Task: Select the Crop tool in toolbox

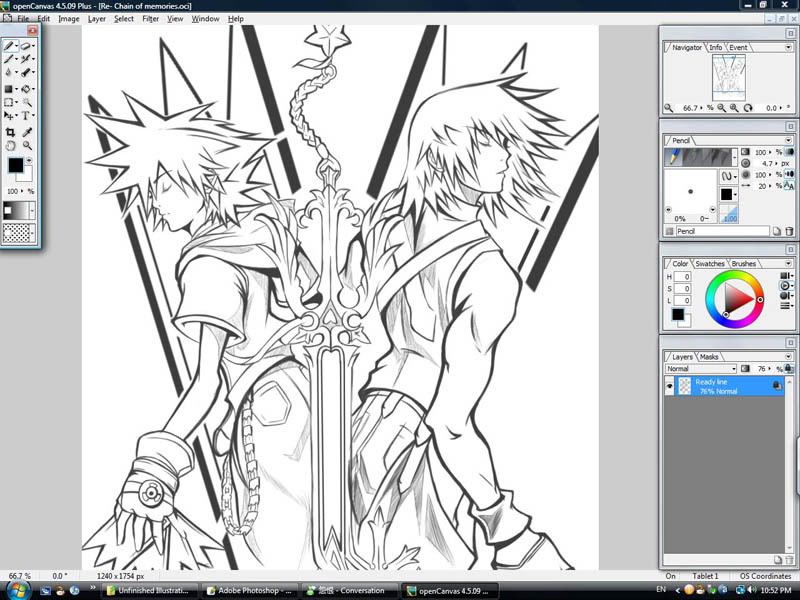Action: pyautogui.click(x=10, y=132)
